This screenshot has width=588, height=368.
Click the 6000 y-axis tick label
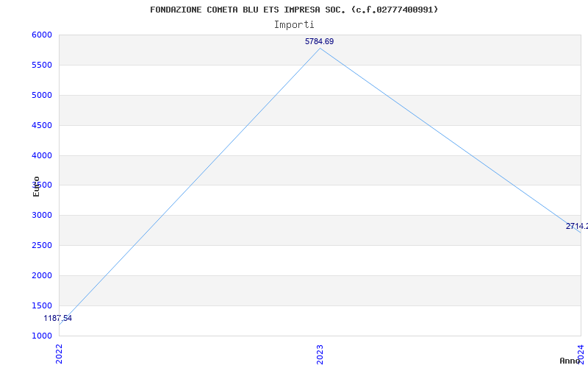coord(42,35)
